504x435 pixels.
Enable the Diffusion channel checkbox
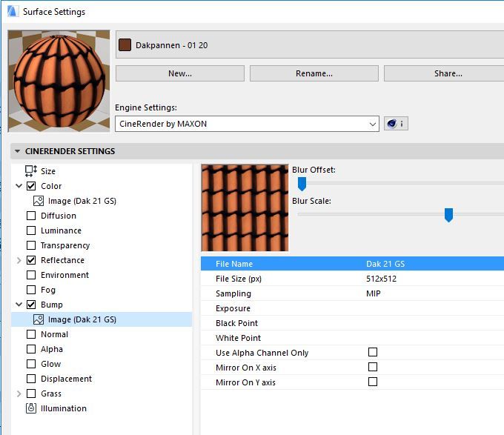[x=31, y=215]
